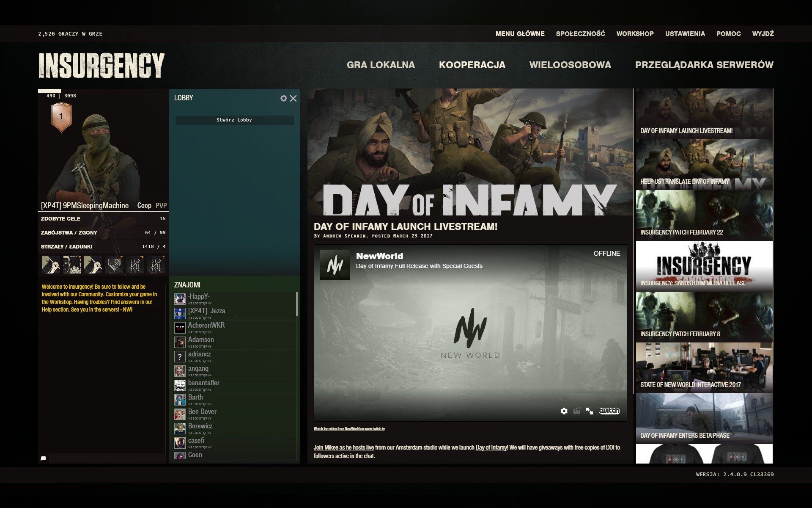Select the tally-mark achievement with IV
The width and height of the screenshot is (812, 508).
(135, 265)
